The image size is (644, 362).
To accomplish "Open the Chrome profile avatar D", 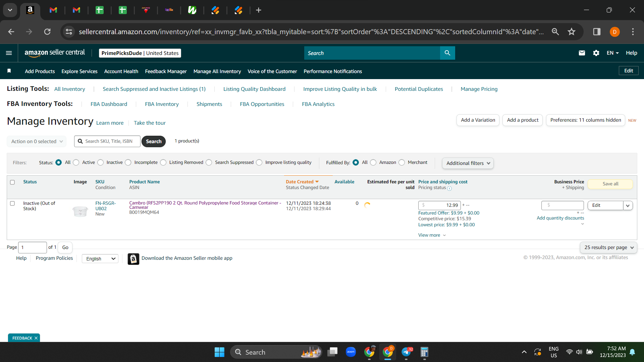I will [615, 32].
